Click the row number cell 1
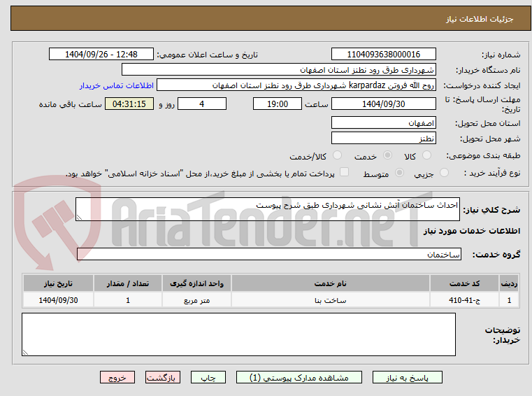 click(x=509, y=300)
